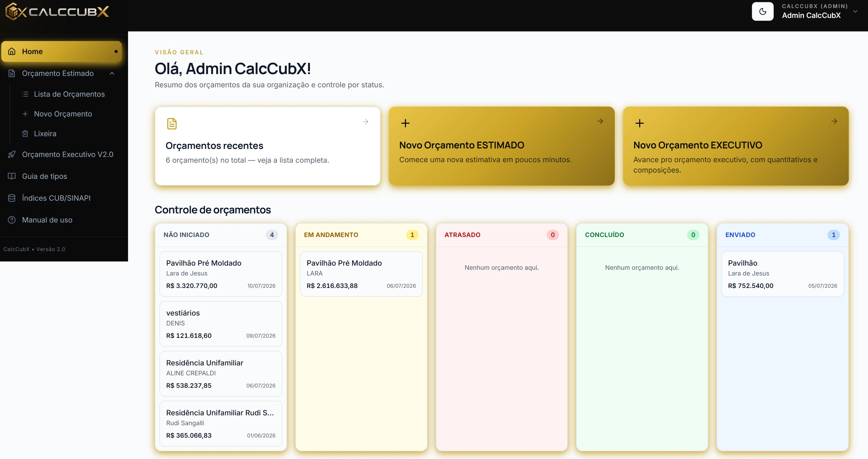Click the arrow on Novo Orçamento ESTIMADO card
The image size is (868, 459).
600,121
